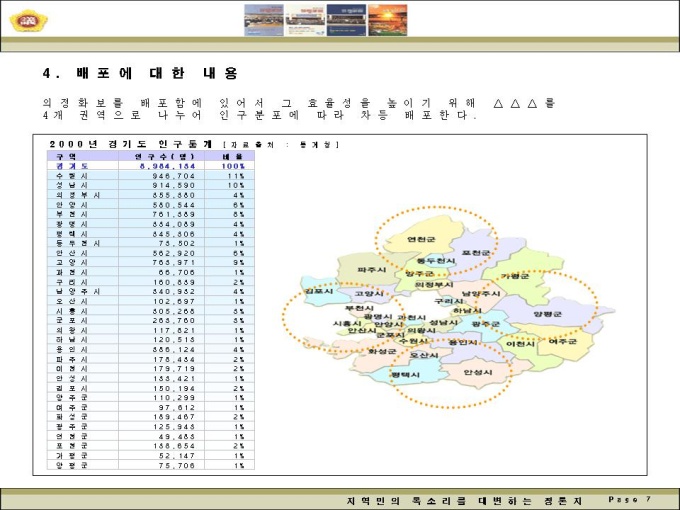
Task: Select the heading '4. 배포에 대한 내용'
Action: coord(140,73)
